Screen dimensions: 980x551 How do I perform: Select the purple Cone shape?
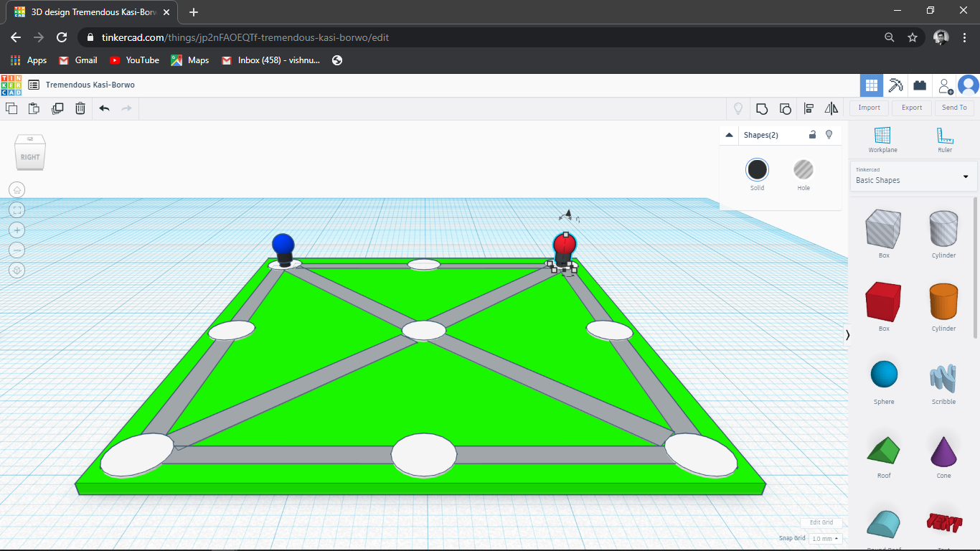(x=943, y=451)
